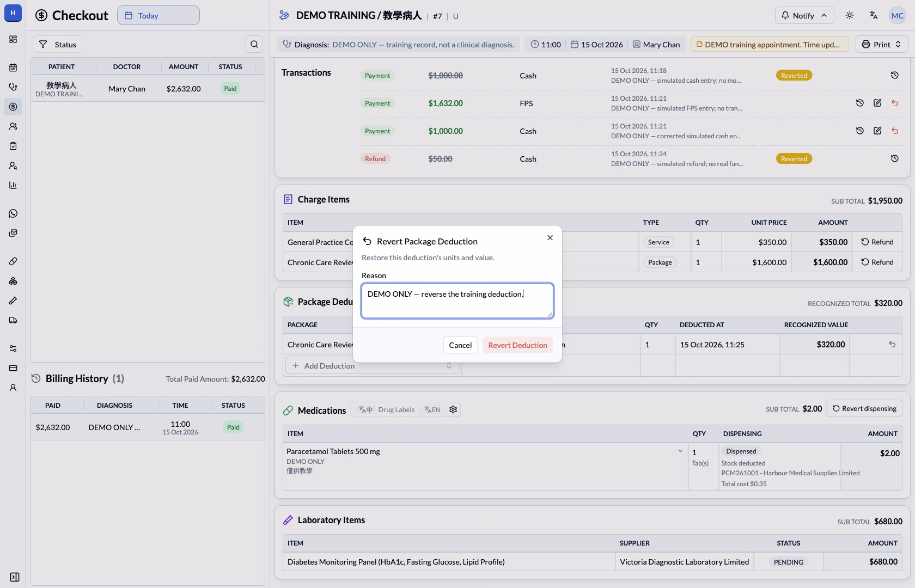The image size is (915, 588).
Task: Expand the Notify menu
Action: 804,15
